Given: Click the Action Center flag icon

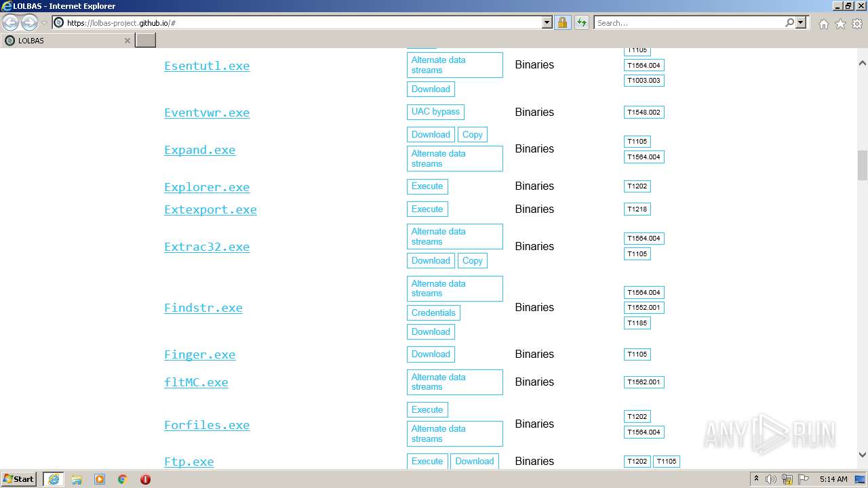Looking at the screenshot, I should tap(804, 479).
